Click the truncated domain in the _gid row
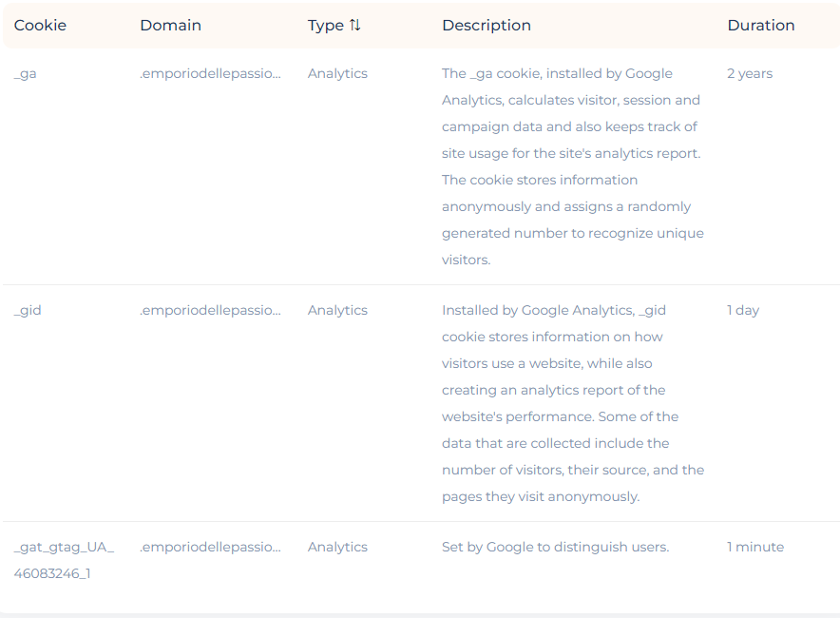This screenshot has width=840, height=618. coord(210,310)
